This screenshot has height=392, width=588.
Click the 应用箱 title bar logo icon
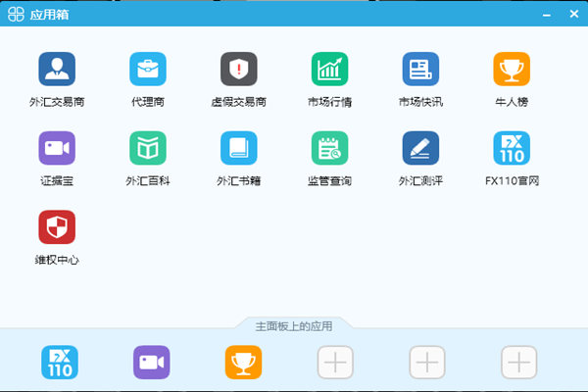point(16,15)
